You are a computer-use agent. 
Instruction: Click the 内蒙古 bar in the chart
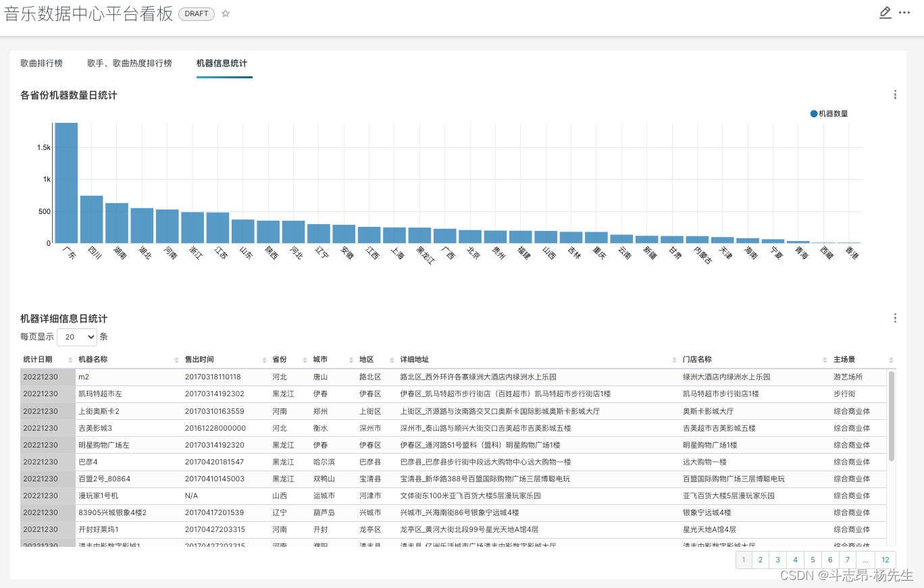click(697, 240)
